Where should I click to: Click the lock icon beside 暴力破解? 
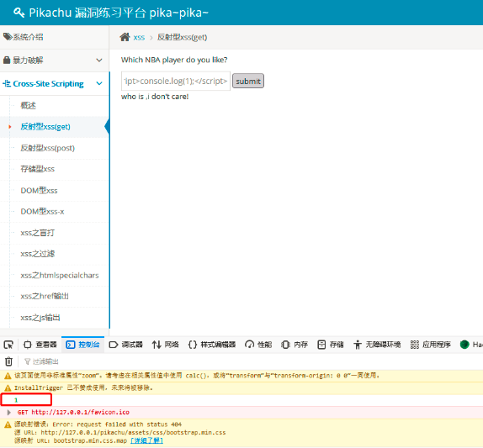point(7,60)
